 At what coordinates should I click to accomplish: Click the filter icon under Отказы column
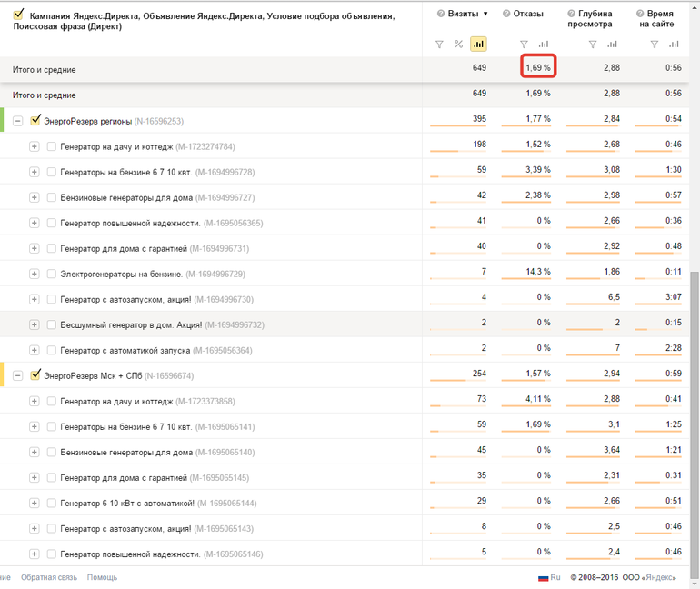pyautogui.click(x=524, y=45)
